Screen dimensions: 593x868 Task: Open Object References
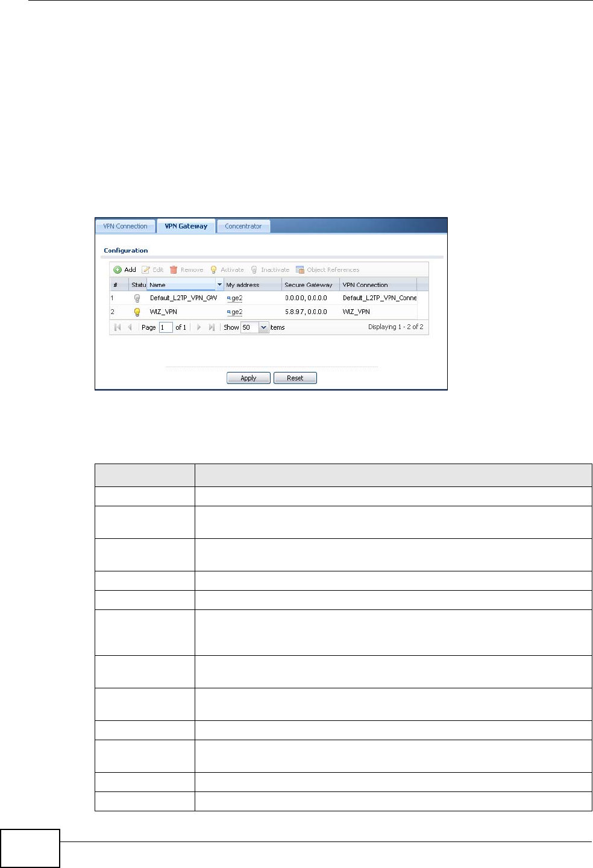tap(327, 270)
